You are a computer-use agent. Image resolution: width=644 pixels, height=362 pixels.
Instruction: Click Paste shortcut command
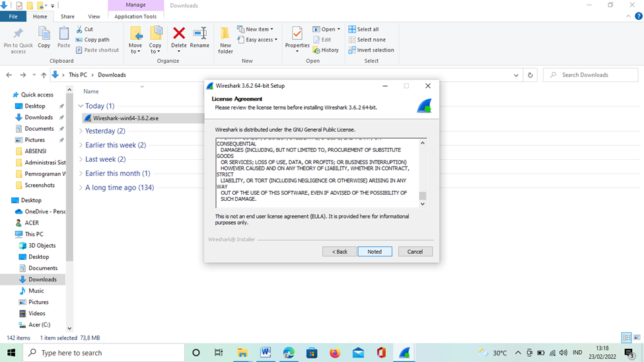[x=97, y=50]
